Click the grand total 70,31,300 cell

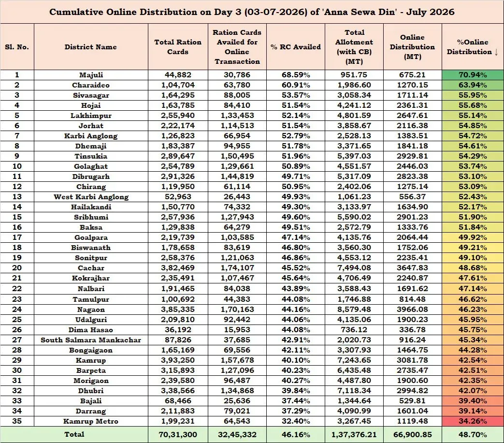coord(178,435)
